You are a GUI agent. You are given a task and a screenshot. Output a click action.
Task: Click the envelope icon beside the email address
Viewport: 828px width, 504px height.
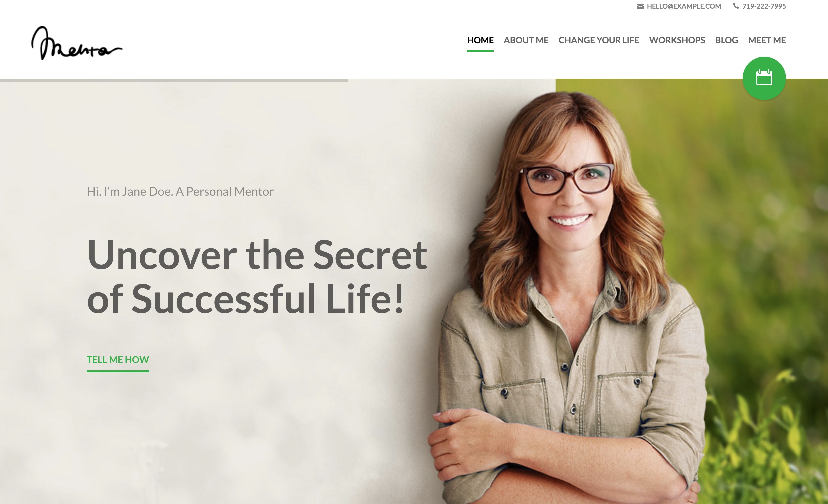coord(640,6)
